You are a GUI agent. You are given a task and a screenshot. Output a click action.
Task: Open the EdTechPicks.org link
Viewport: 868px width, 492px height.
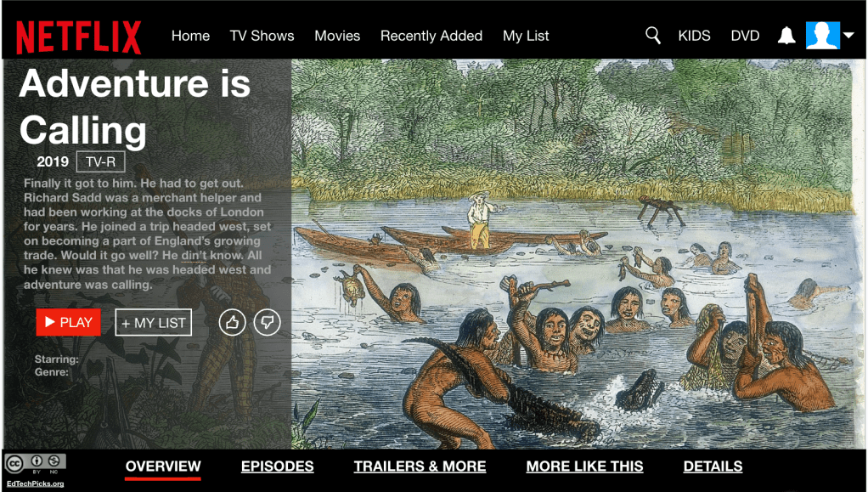coord(35,484)
